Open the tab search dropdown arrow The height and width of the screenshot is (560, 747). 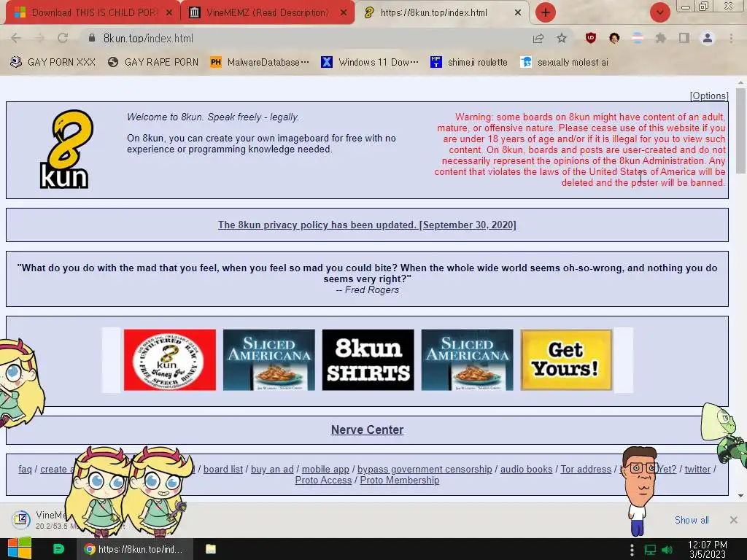click(x=660, y=12)
